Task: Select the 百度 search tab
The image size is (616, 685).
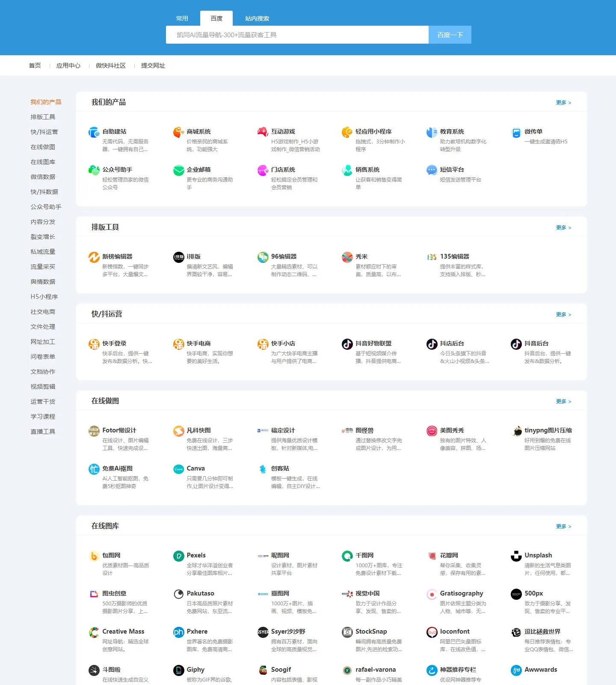Action: pos(216,18)
